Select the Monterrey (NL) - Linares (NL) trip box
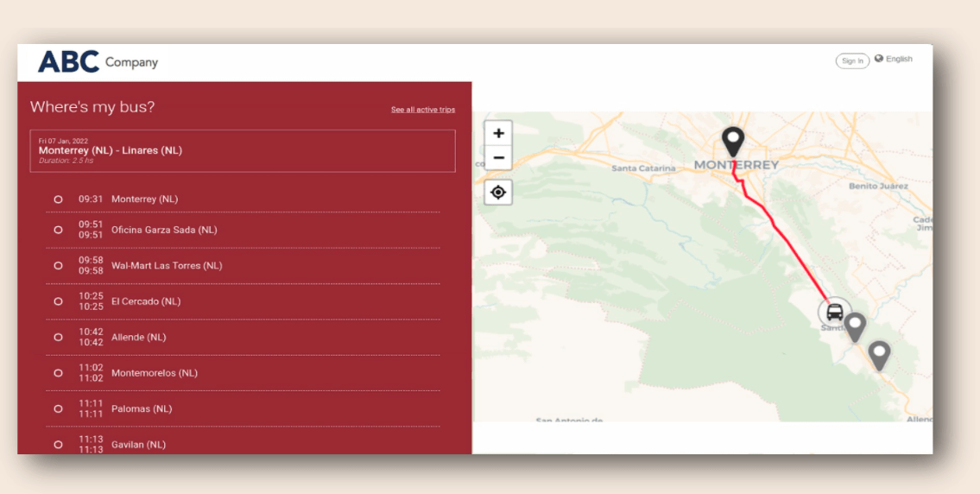 (x=243, y=150)
